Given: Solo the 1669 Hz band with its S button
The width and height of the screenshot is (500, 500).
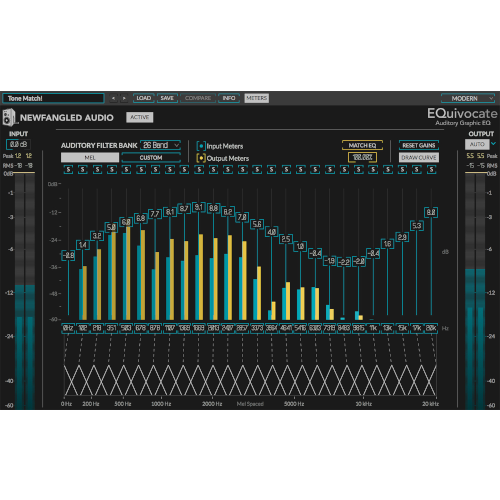Looking at the screenshot, I should tap(199, 170).
